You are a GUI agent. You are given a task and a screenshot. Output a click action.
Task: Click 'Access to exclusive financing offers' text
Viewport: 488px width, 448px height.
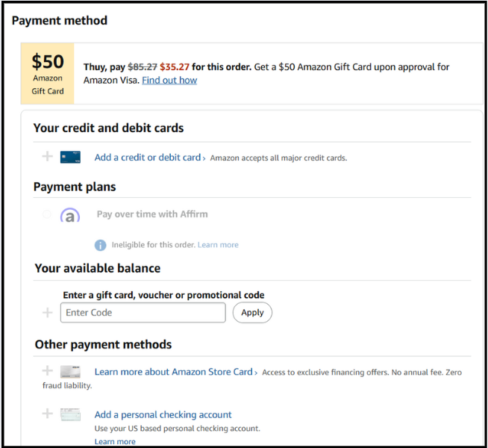click(325, 373)
